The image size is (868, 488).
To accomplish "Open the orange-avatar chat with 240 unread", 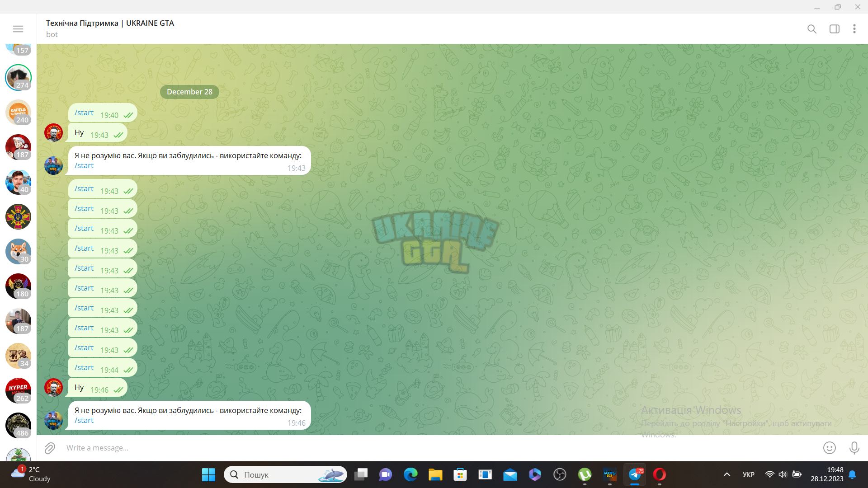I will [18, 112].
